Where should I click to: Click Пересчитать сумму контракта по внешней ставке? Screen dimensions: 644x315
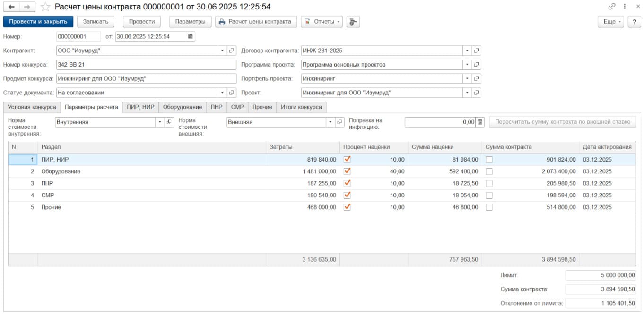[x=563, y=122]
